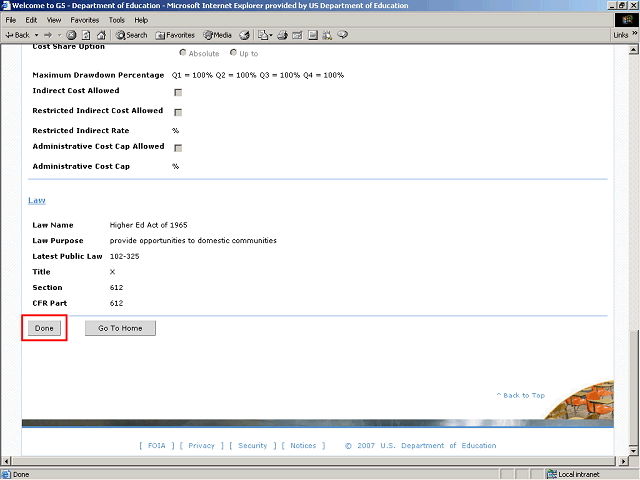Click the Back to Top link

[x=520, y=395]
